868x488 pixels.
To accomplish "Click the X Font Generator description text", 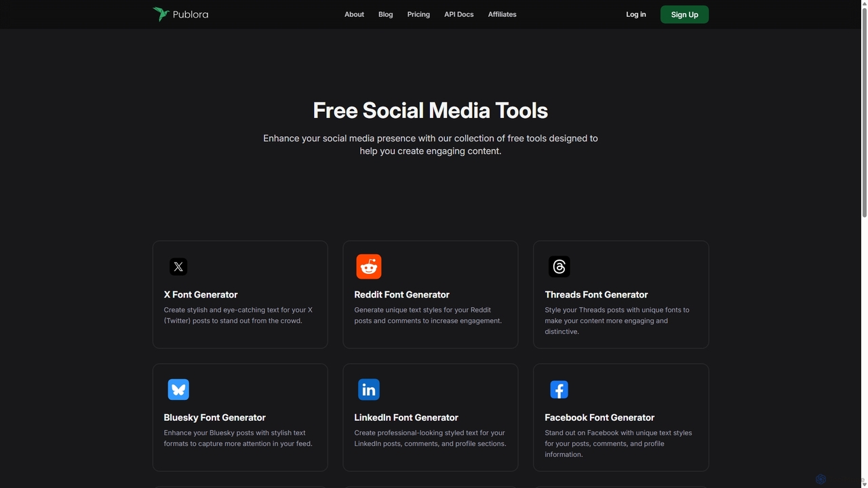I will 239,315.
